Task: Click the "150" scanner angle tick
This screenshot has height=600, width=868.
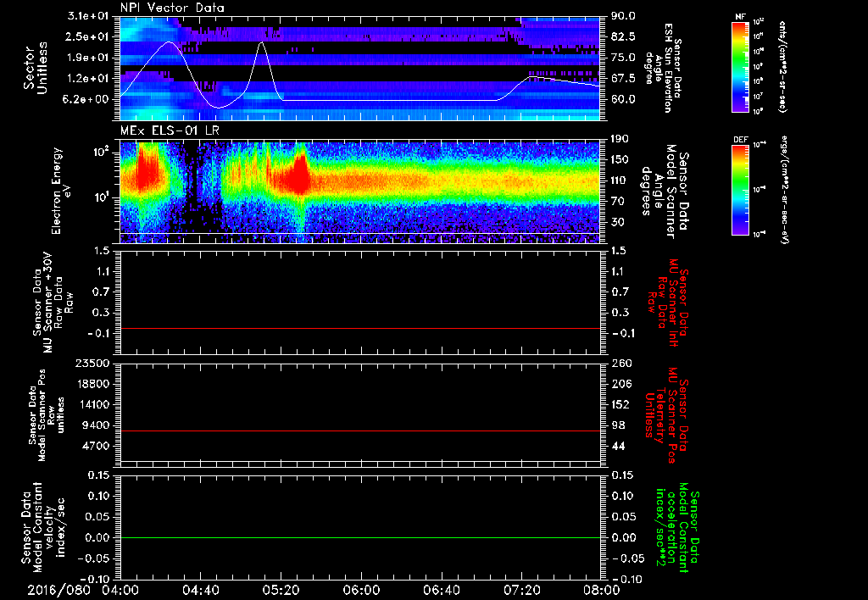Action: coord(620,159)
